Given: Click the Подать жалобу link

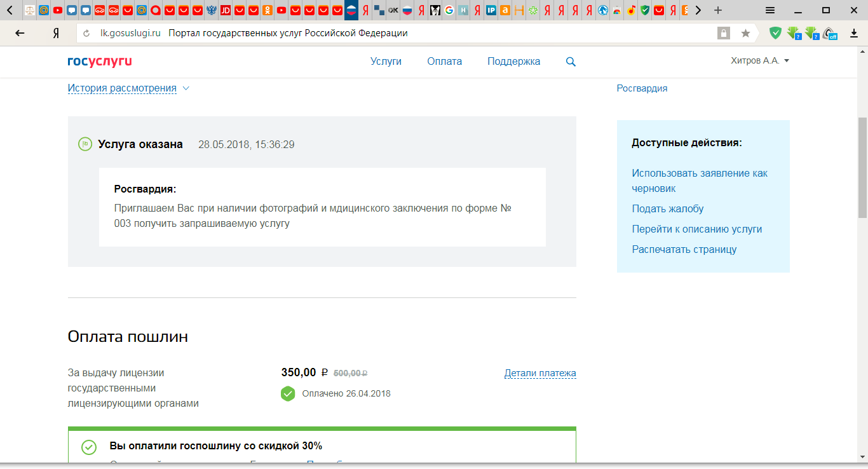Looking at the screenshot, I should [667, 209].
